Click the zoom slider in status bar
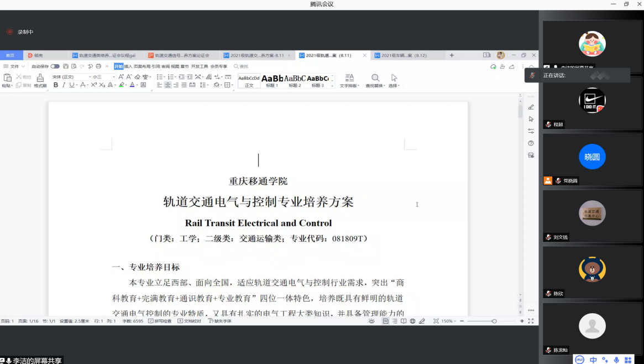Screen dimensions: 644x364 (x=494, y=321)
